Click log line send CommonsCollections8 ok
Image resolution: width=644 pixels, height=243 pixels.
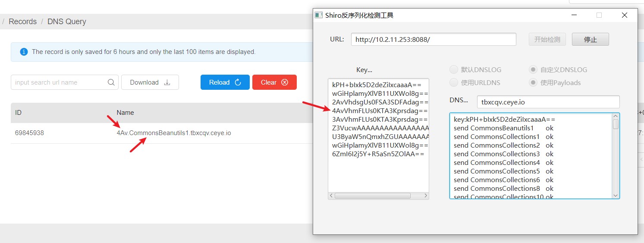click(x=503, y=188)
